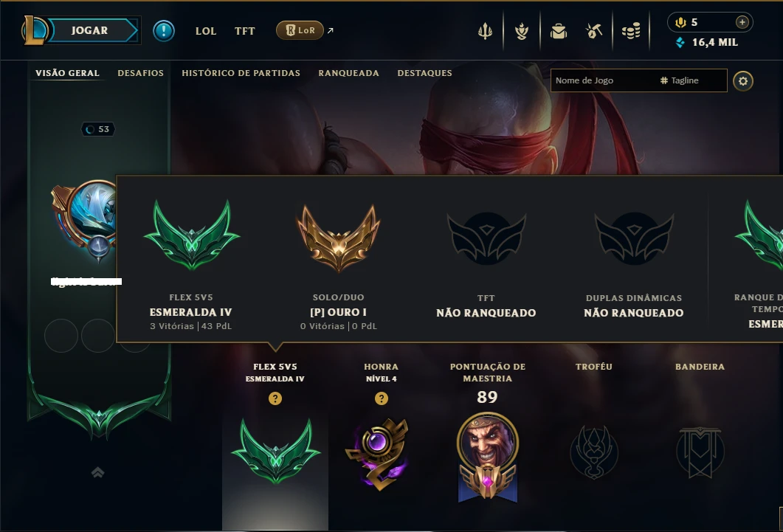
Task: Open the Clash trident icon
Action: [485, 32]
